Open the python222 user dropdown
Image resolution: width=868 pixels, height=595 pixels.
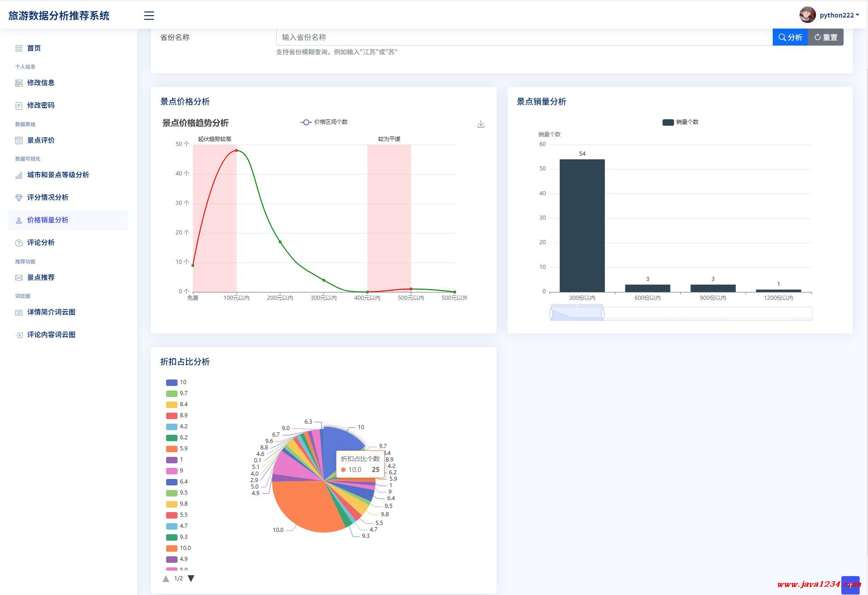(839, 15)
